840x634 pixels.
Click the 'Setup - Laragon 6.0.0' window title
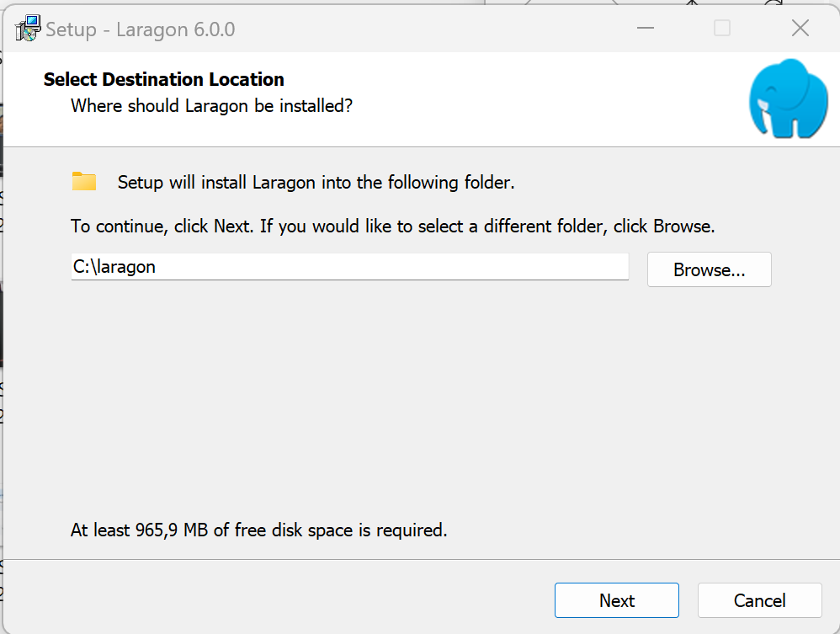[141, 29]
